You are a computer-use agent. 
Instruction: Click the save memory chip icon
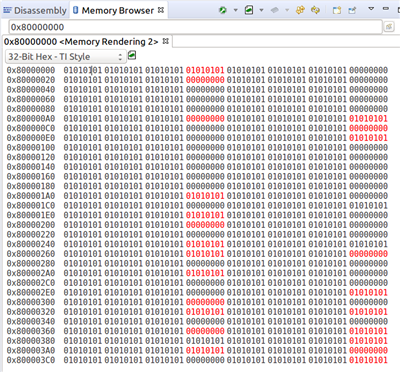point(249,10)
